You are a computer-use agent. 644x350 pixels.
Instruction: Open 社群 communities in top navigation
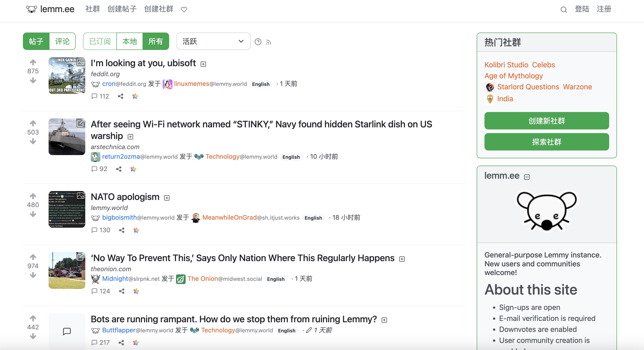click(x=93, y=9)
